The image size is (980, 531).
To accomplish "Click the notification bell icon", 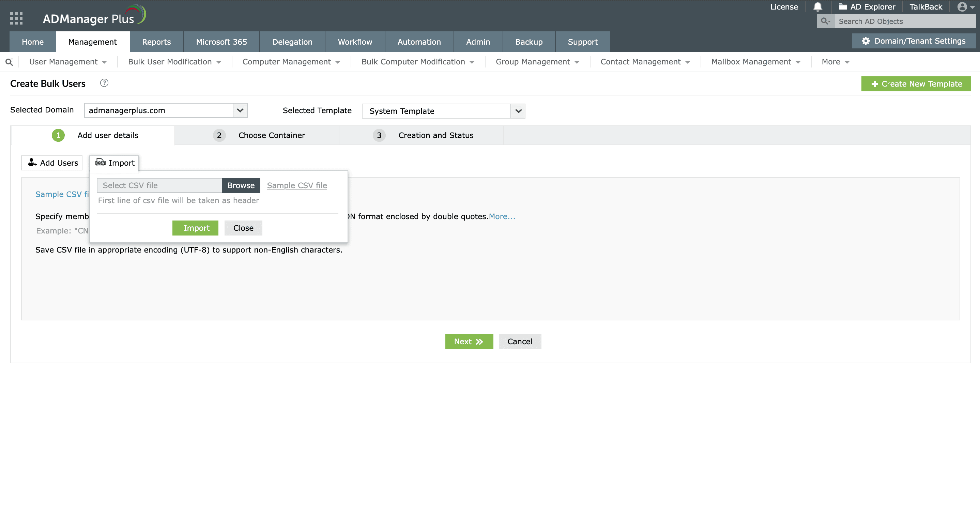I will click(817, 6).
